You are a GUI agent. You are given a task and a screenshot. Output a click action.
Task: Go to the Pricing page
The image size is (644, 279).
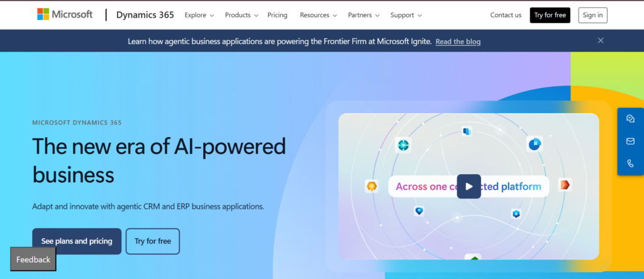[278, 15]
